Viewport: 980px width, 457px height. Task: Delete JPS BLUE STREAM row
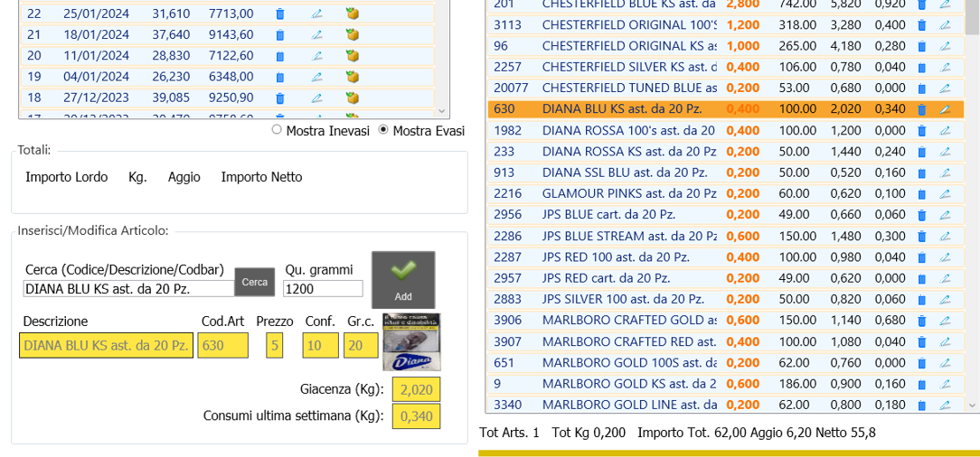(921, 236)
